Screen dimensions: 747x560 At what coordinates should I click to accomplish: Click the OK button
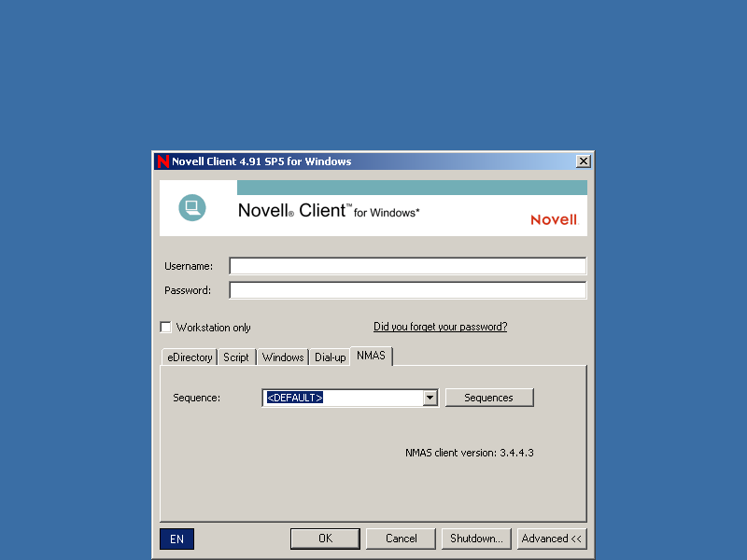[x=325, y=539]
